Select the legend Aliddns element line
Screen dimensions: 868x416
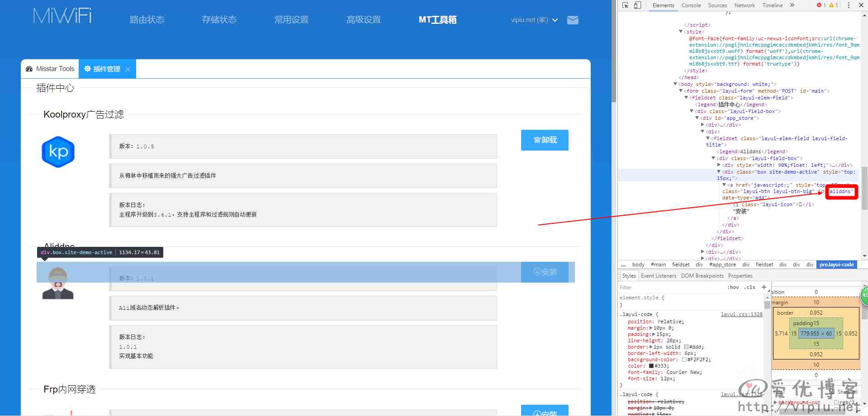click(x=752, y=151)
